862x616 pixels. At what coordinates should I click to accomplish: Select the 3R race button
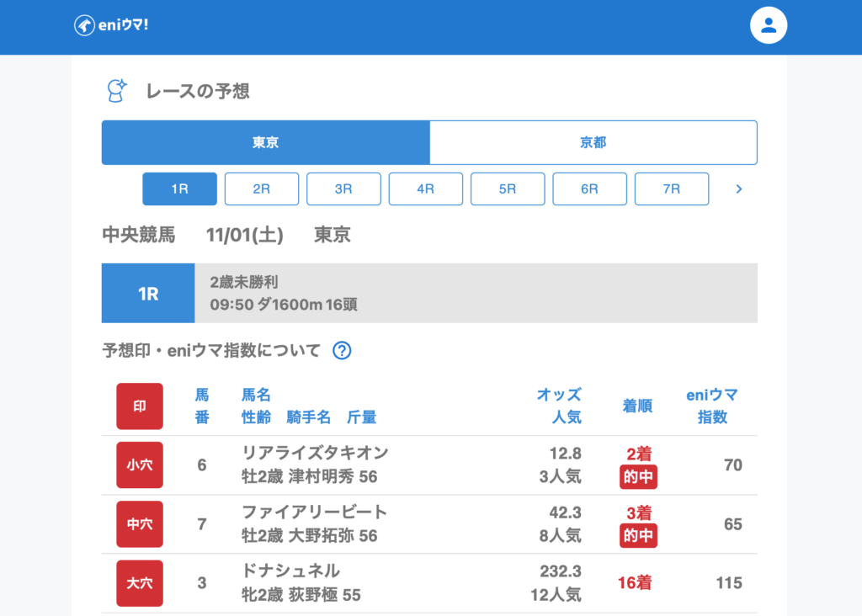(x=343, y=189)
